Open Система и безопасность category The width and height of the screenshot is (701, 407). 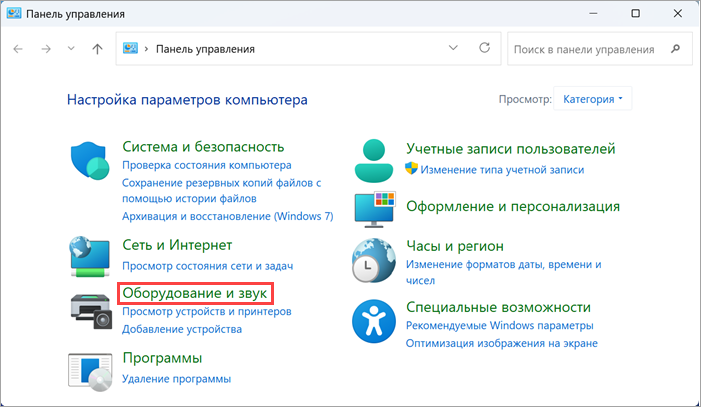point(203,147)
